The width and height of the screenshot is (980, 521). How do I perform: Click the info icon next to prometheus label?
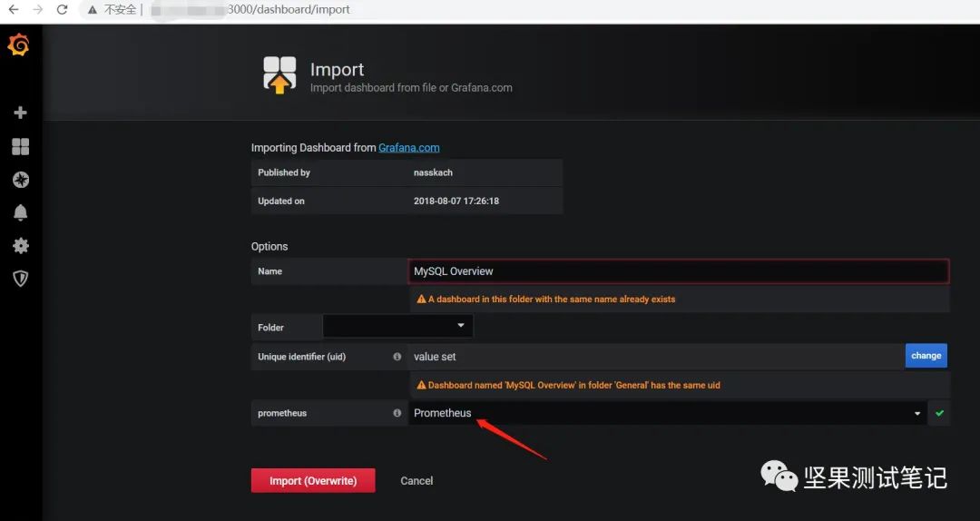pyautogui.click(x=397, y=413)
